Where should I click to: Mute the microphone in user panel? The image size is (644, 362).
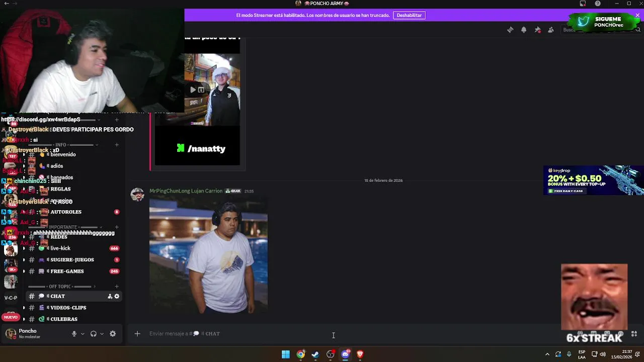(74, 333)
